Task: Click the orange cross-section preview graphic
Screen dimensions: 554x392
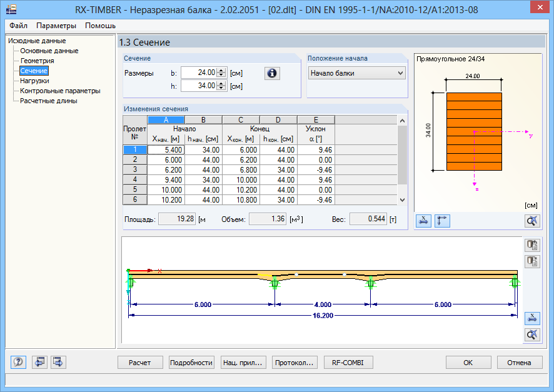Action: click(x=474, y=132)
